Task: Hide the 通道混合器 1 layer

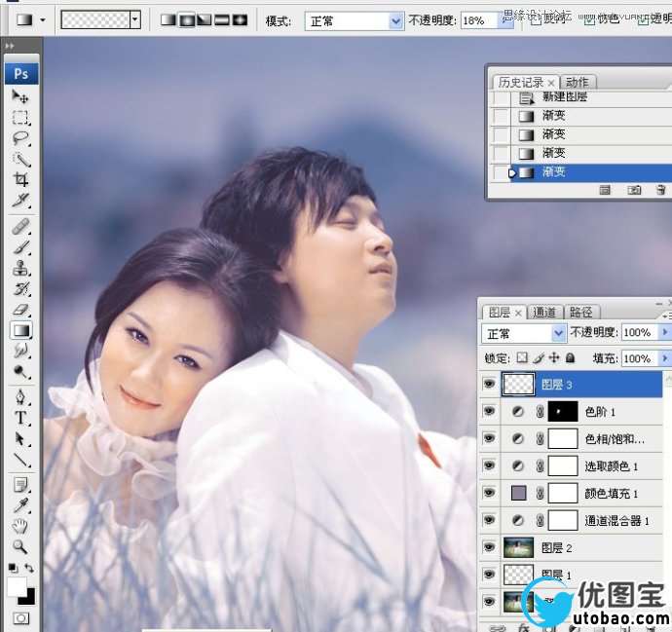Action: (489, 520)
